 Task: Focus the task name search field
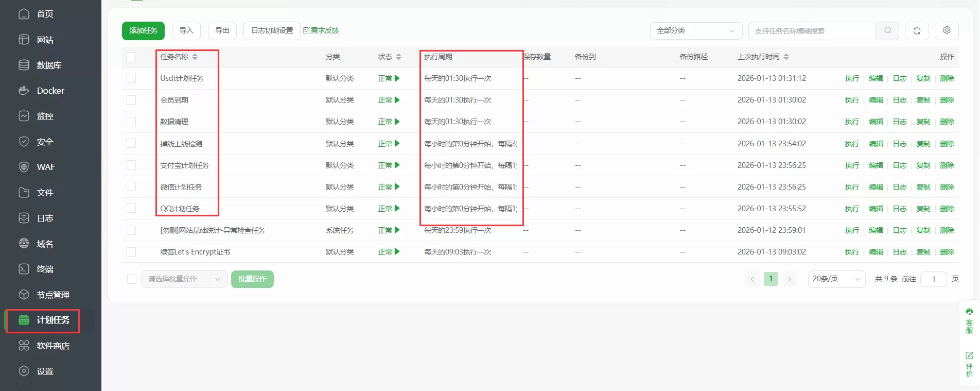(x=812, y=31)
